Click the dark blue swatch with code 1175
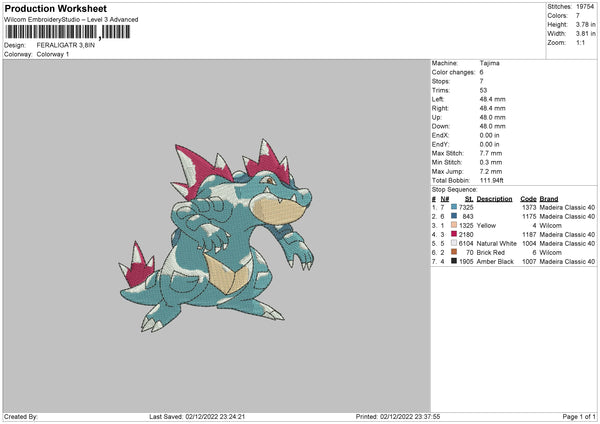This screenshot has height=424, width=600. click(x=454, y=216)
